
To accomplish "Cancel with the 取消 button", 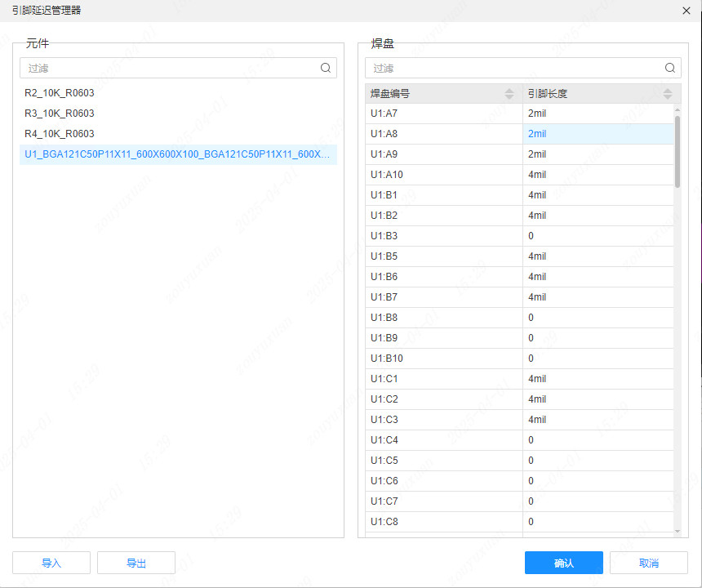I will point(649,563).
